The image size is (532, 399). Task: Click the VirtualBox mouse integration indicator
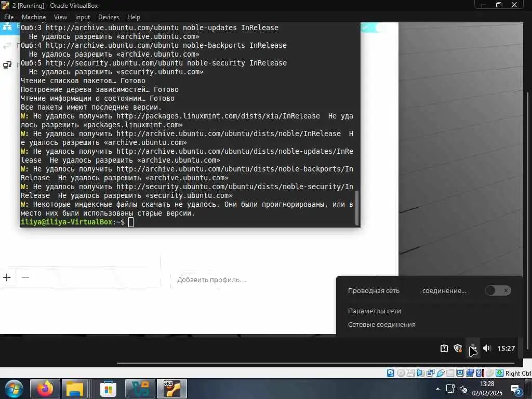point(490,373)
